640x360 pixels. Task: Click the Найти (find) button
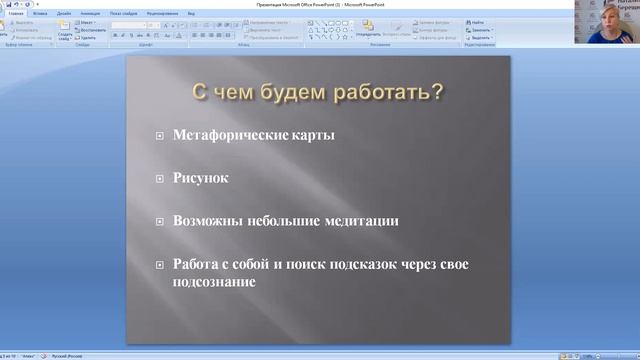475,23
